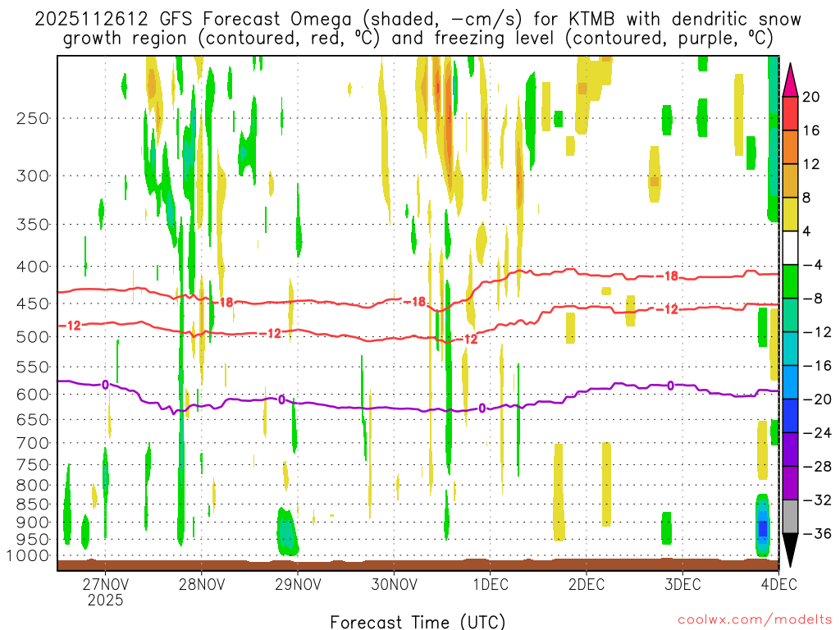Click the 550 pressure level label
840x630 pixels.
[33, 367]
